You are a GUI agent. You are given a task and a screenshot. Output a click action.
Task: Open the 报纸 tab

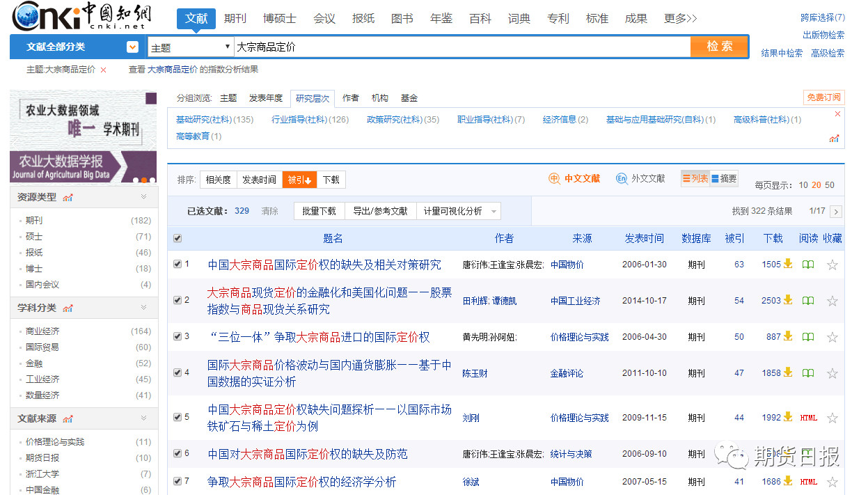[x=363, y=19]
